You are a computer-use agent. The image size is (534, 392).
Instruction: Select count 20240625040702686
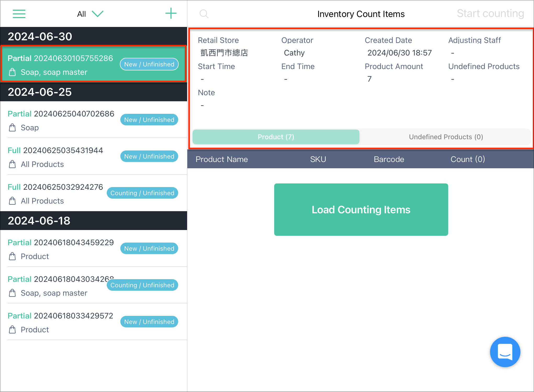tap(94, 120)
